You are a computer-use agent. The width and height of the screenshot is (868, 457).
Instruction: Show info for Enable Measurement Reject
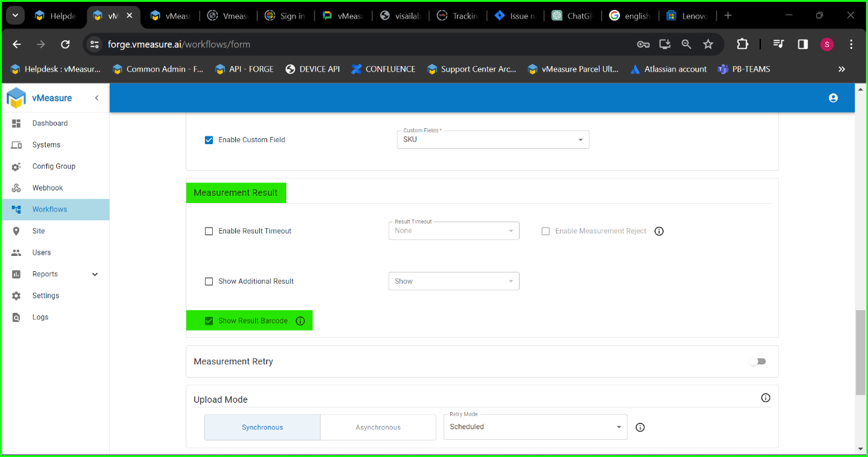(x=658, y=231)
